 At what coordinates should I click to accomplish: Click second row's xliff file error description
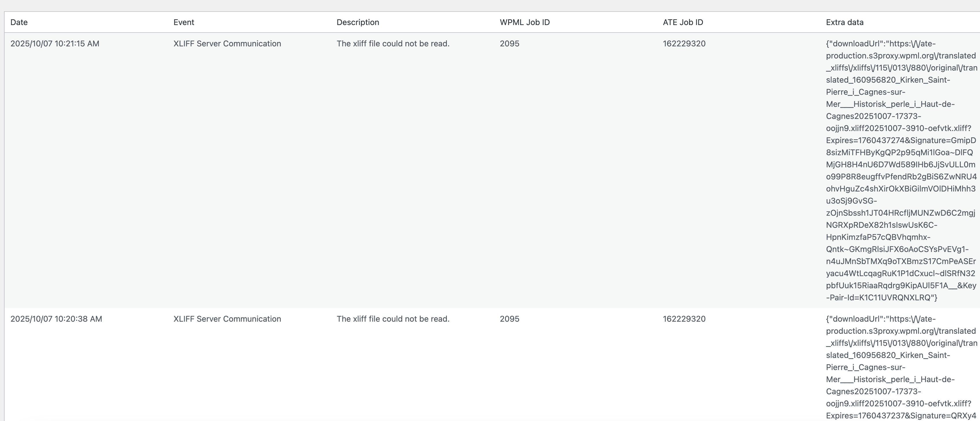coord(393,318)
